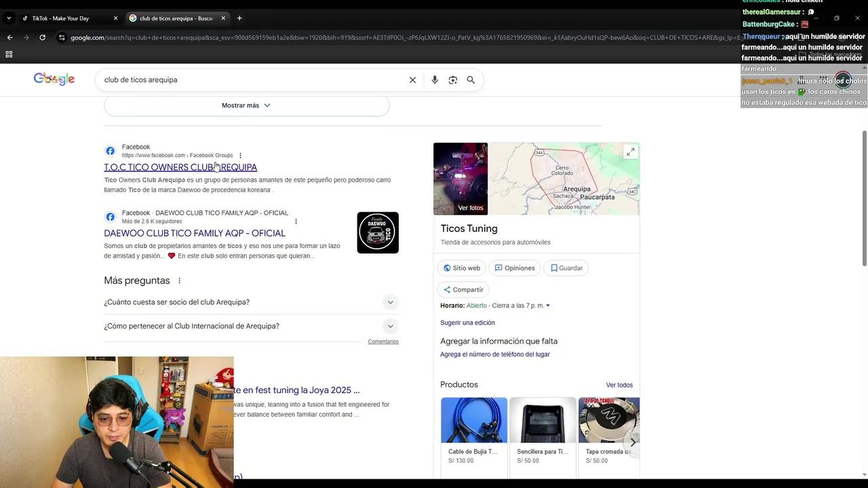Open the fest tuning la Joya 2025 result
Screen dimensions: 868x488
[297, 390]
